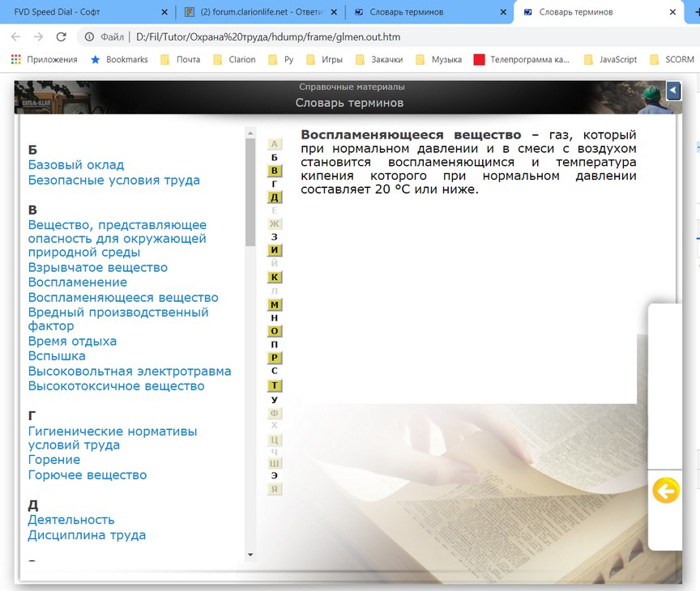Select letter И in the alphabet index

(x=275, y=250)
